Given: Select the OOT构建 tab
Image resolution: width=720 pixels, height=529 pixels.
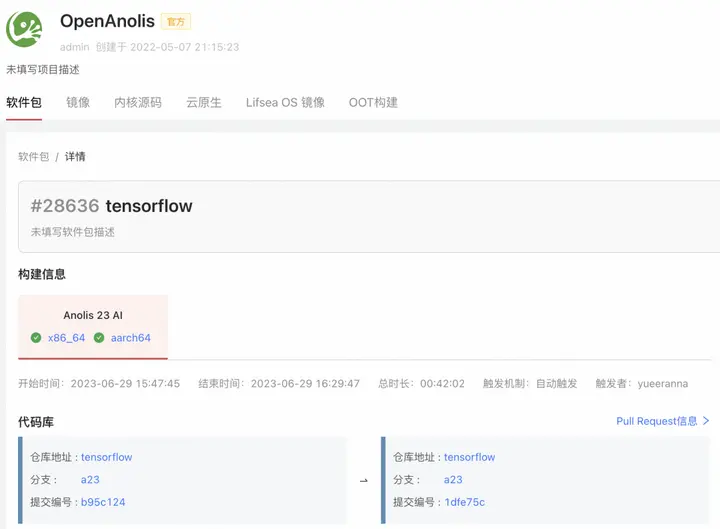Looking at the screenshot, I should click(373, 102).
